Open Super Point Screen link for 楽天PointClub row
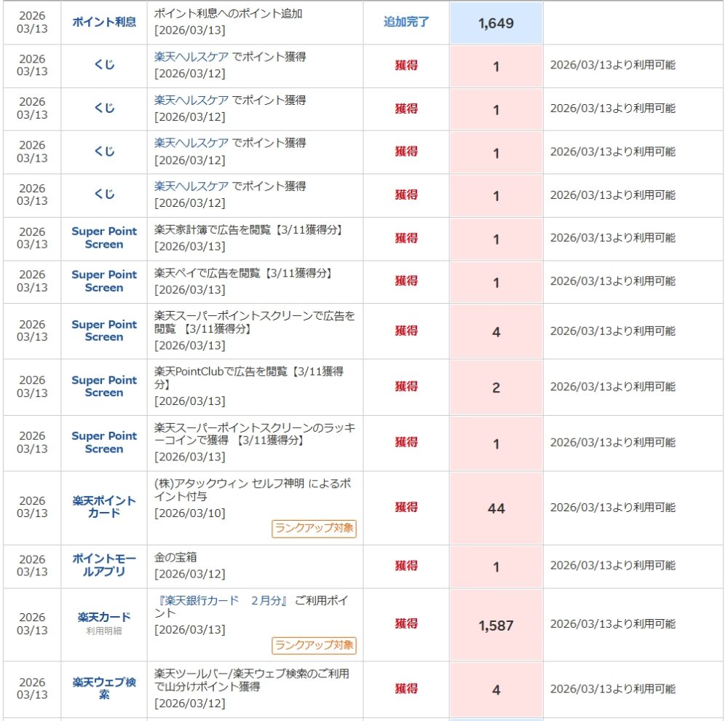The width and height of the screenshot is (728, 721). [104, 386]
